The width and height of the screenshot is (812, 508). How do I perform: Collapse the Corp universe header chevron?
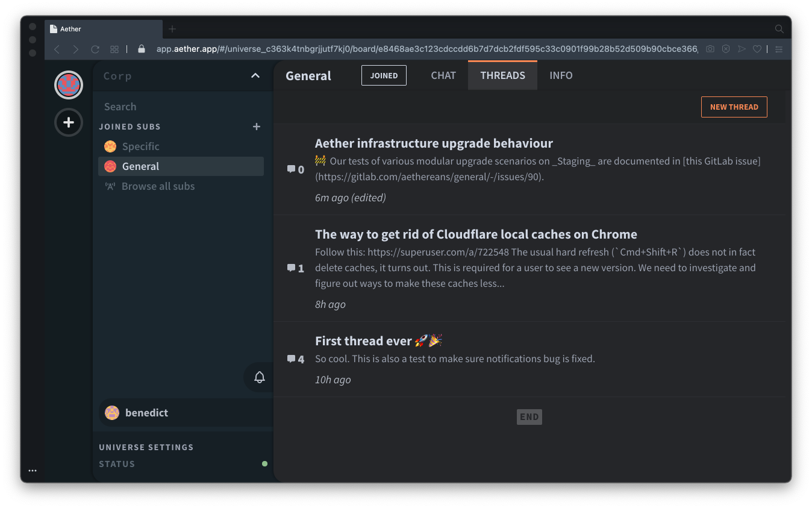click(x=255, y=76)
